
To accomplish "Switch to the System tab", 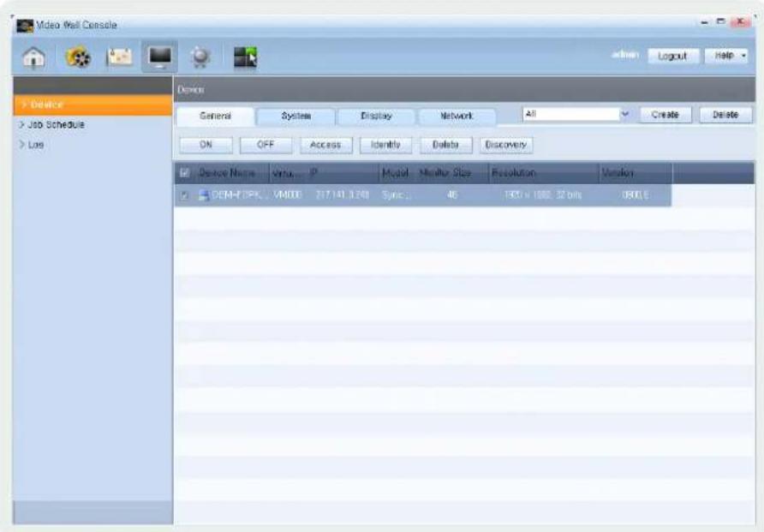I will click(295, 116).
